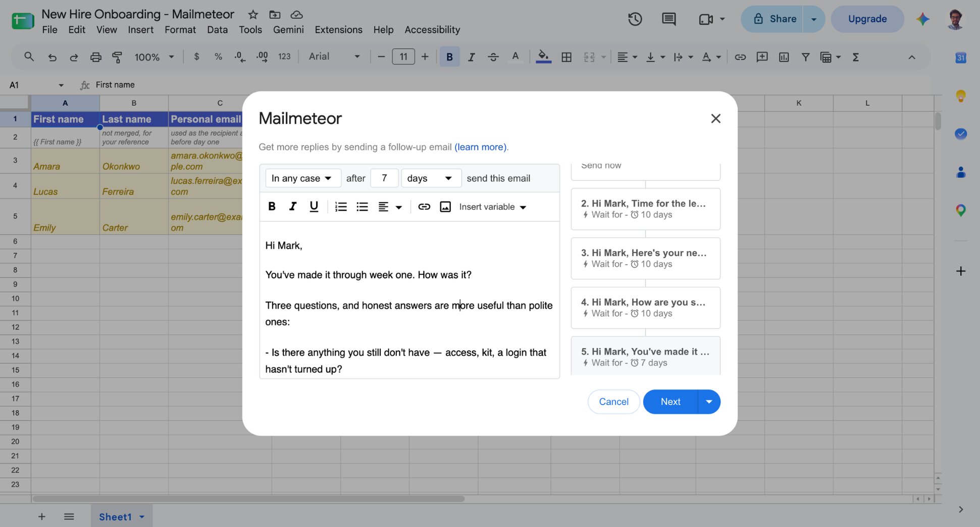Viewport: 980px width, 527px height.
Task: Collapse the toolbar with the chevron
Action: 911,57
